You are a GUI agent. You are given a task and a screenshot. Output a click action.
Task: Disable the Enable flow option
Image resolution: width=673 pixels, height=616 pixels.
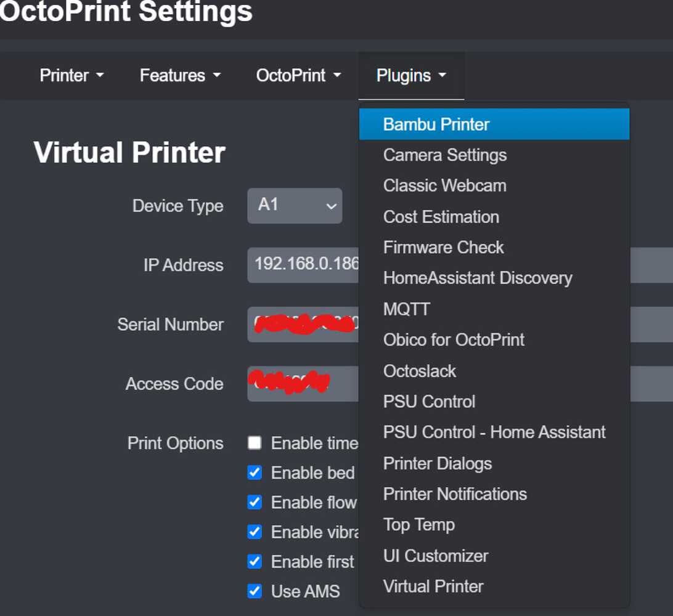point(255,501)
